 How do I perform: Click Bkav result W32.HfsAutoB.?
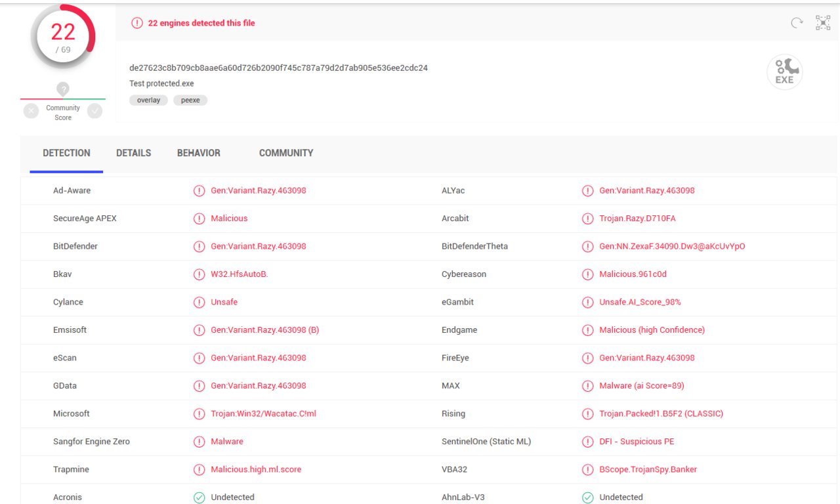[x=239, y=274]
